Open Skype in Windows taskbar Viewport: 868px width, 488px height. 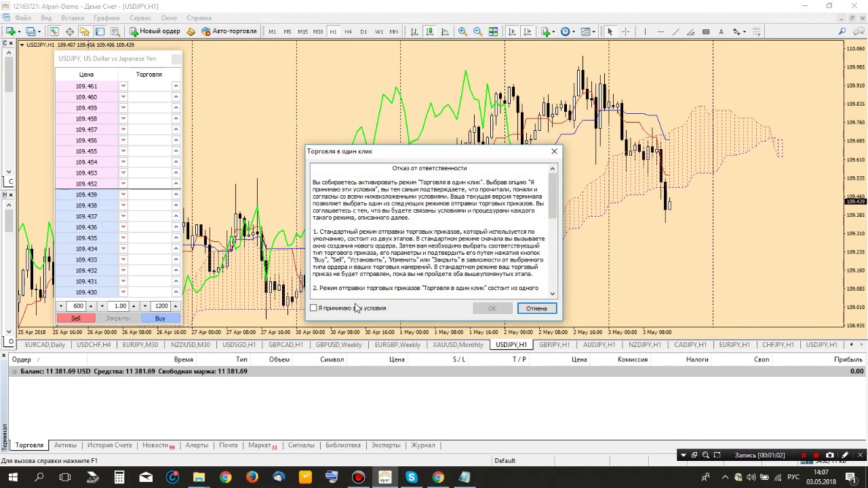pos(411,477)
